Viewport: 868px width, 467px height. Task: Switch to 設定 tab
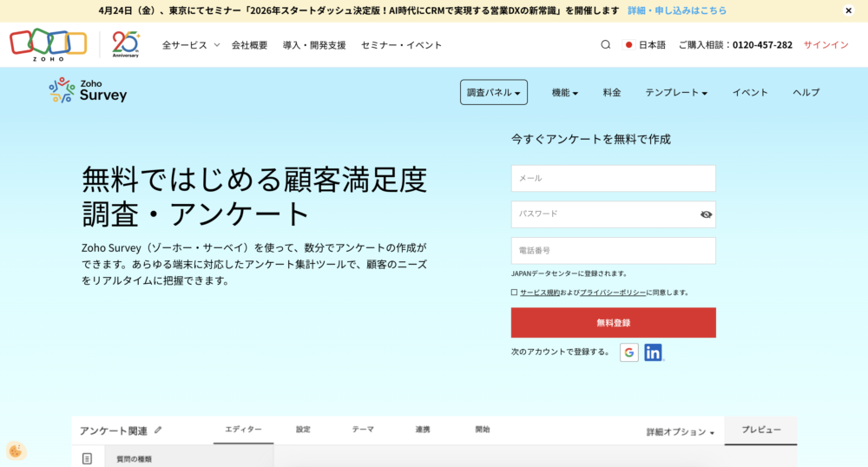click(303, 430)
